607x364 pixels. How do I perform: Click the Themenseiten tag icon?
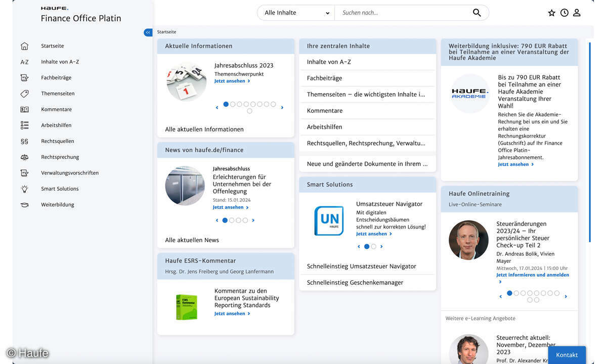pyautogui.click(x=24, y=94)
